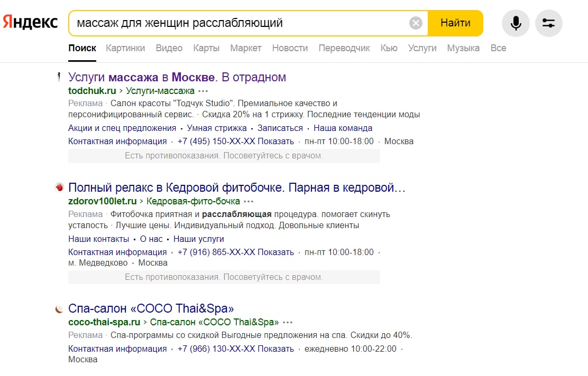
Task: Open the Музыка tab
Action: 463,48
